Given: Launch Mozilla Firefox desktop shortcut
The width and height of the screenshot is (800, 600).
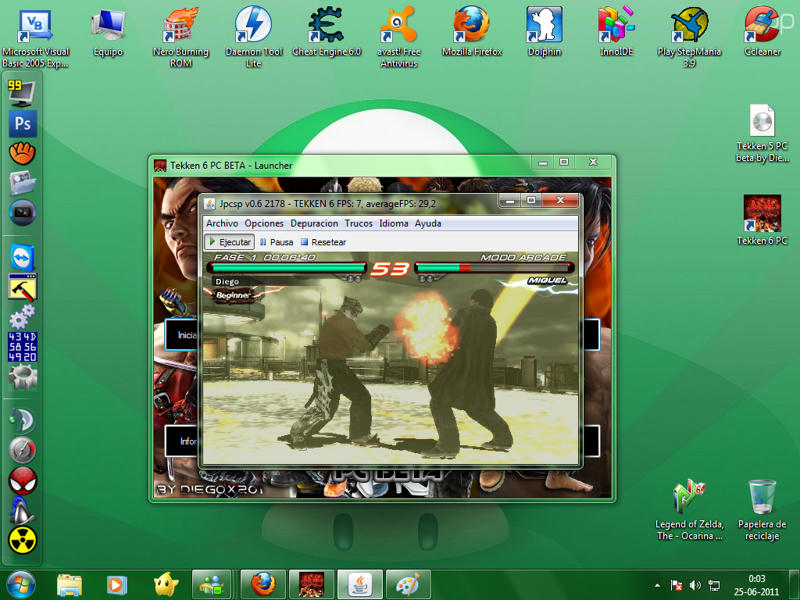Looking at the screenshot, I should click(472, 32).
